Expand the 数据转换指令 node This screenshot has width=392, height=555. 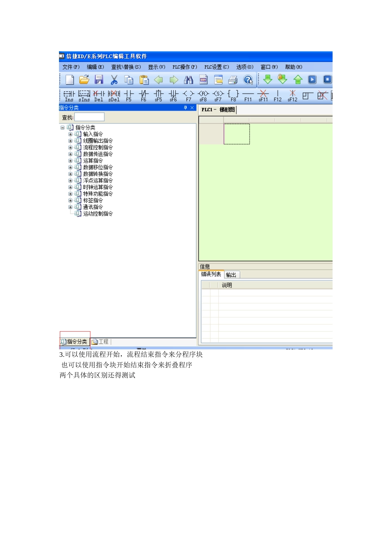[70, 174]
